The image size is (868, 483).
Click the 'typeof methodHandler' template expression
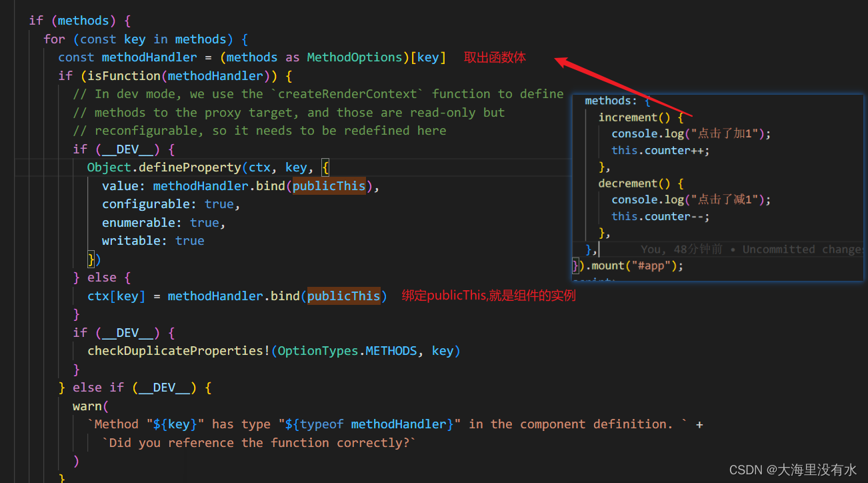(373, 424)
